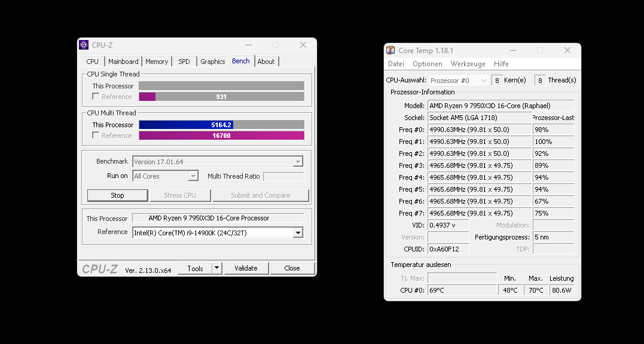Open the Datei menu in Core Temp
This screenshot has width=644, height=344.
(396, 64)
